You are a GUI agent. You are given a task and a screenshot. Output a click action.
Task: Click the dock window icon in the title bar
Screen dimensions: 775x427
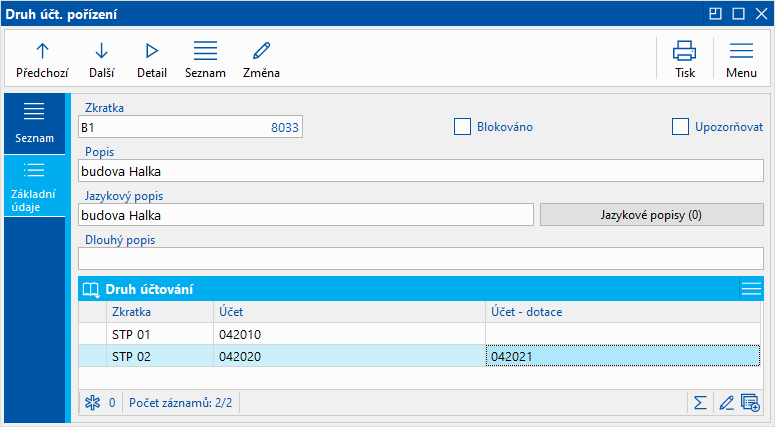point(715,13)
